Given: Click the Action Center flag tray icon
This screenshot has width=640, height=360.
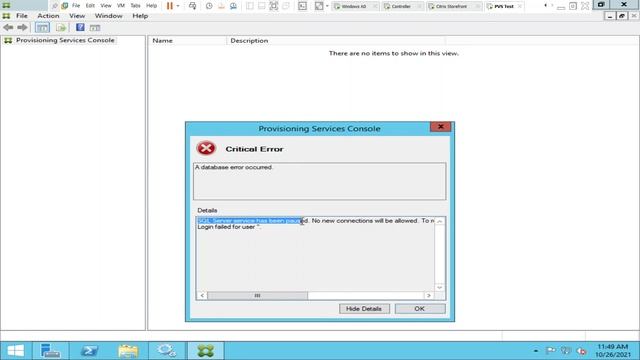Looking at the screenshot, I should click(x=550, y=351).
